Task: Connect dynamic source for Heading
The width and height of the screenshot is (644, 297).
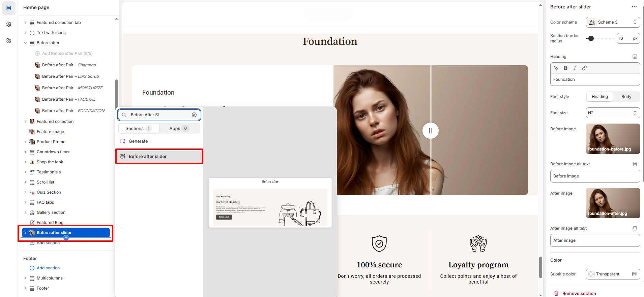Action: click(635, 57)
